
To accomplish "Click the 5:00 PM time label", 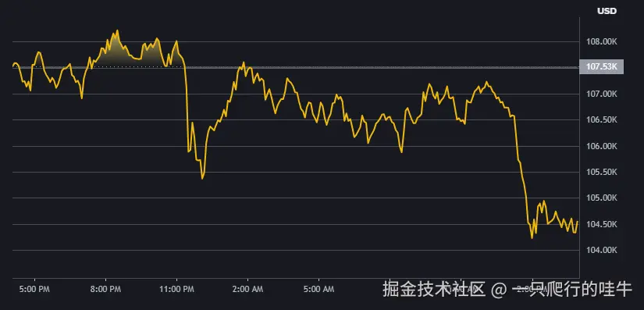I will pyautogui.click(x=34, y=289).
